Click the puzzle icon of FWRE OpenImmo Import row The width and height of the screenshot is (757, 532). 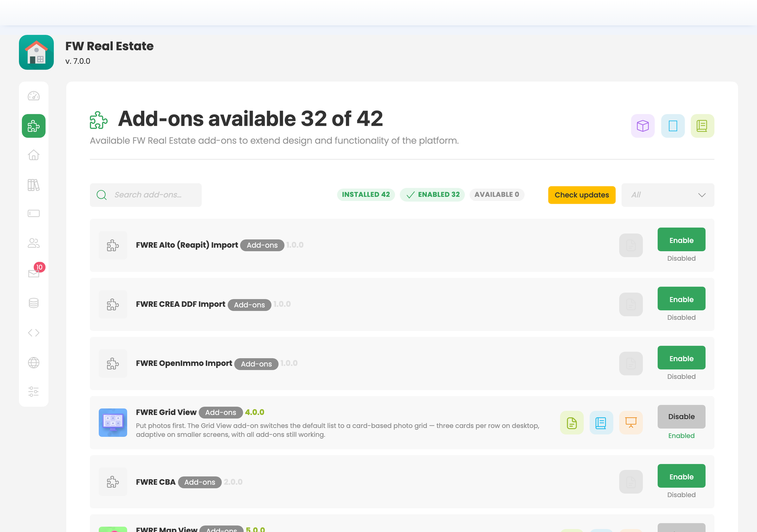click(x=113, y=364)
